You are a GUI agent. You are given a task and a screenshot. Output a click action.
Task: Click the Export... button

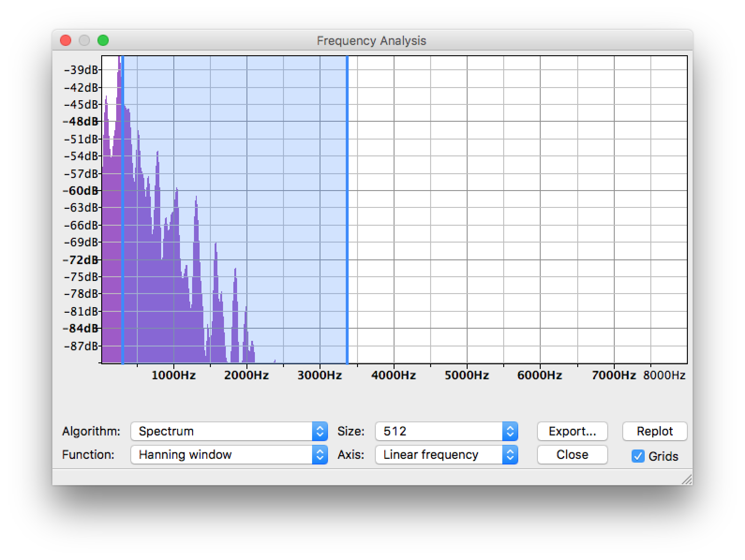click(x=572, y=431)
